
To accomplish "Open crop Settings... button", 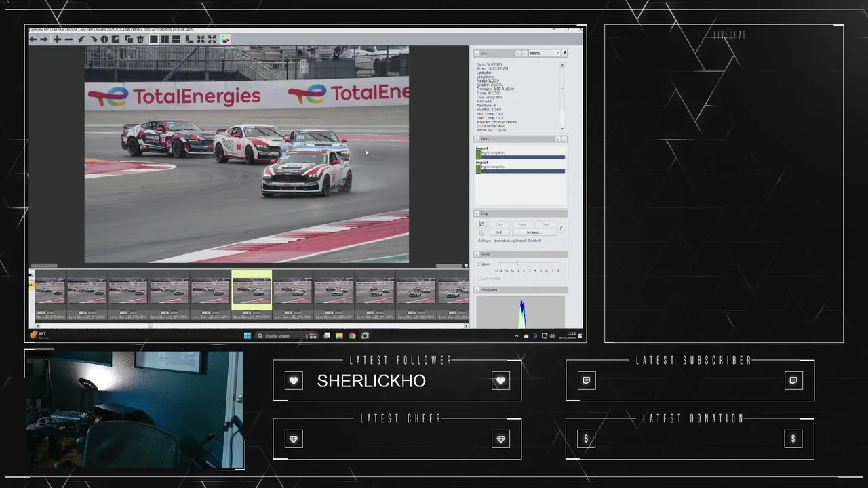I will click(534, 232).
